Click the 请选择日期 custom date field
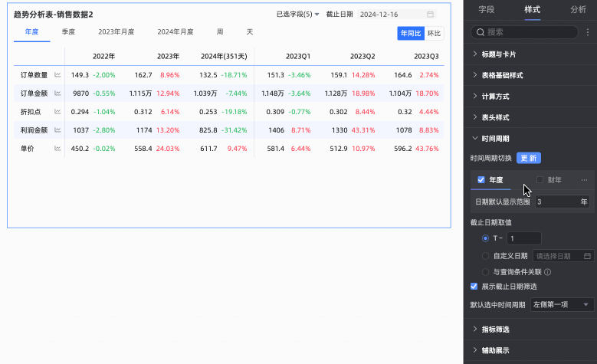The height and width of the screenshot is (364, 597). tap(563, 256)
